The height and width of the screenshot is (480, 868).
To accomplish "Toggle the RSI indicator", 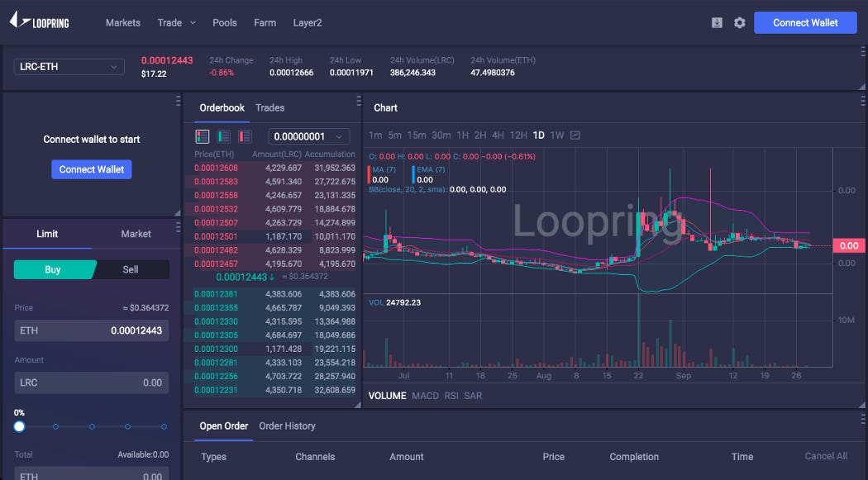I will (x=451, y=396).
